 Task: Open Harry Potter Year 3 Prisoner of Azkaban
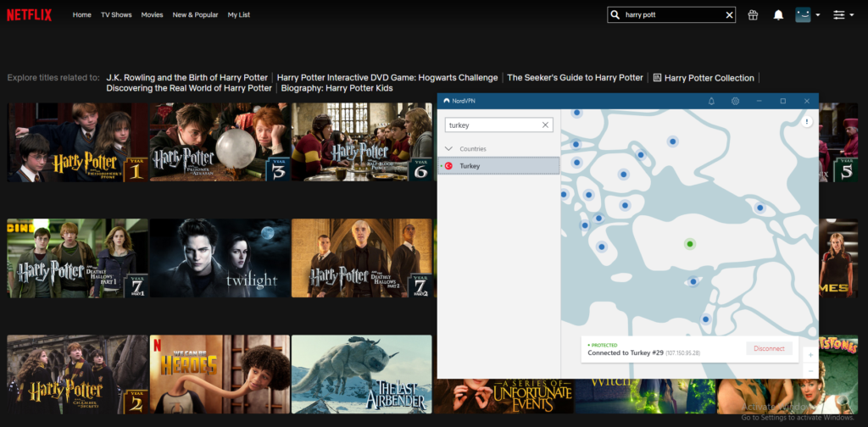pos(220,142)
